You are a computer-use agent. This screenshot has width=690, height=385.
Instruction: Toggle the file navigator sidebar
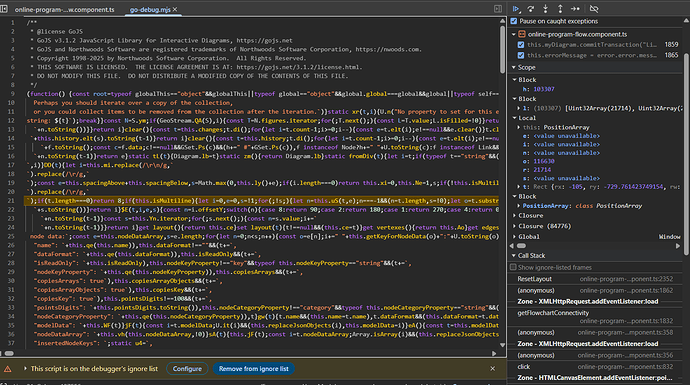4,9
